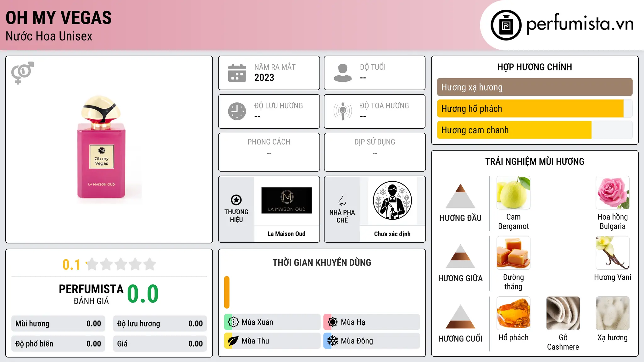Click the nose icon above Nhà pha chế
Image resolution: width=644 pixels, height=362 pixels.
pyautogui.click(x=342, y=200)
